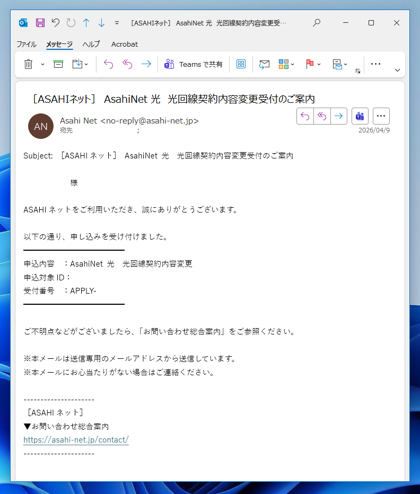Click the 受付番号 APPLY- line

tap(60, 291)
